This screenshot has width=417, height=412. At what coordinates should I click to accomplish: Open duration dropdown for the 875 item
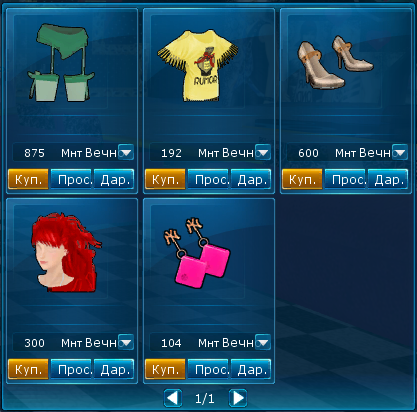126,152
